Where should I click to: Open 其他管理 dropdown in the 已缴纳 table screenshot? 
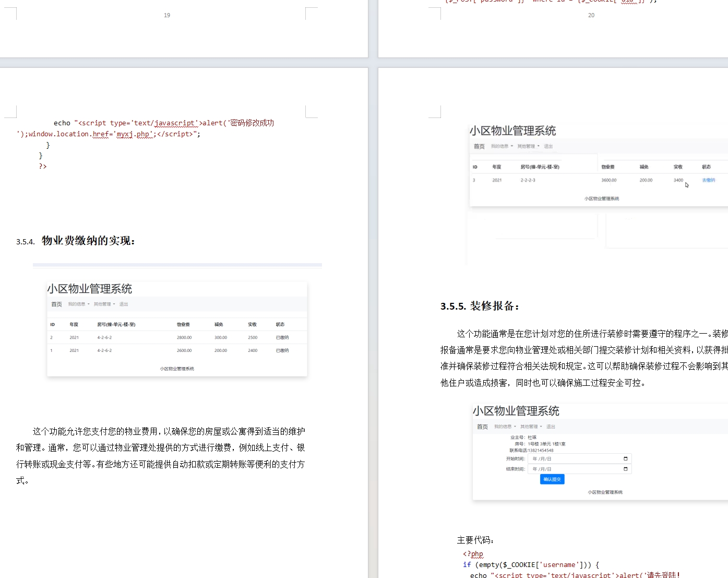coord(104,304)
